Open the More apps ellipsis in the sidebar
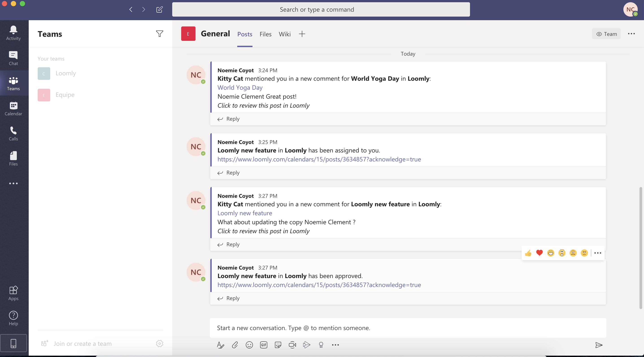Viewport: 644px width, 357px height. coord(13,183)
